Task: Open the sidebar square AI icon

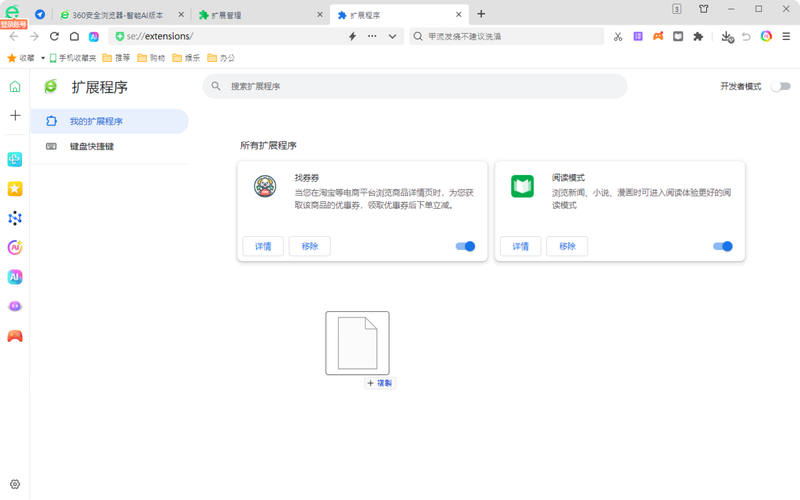Action: tap(15, 277)
